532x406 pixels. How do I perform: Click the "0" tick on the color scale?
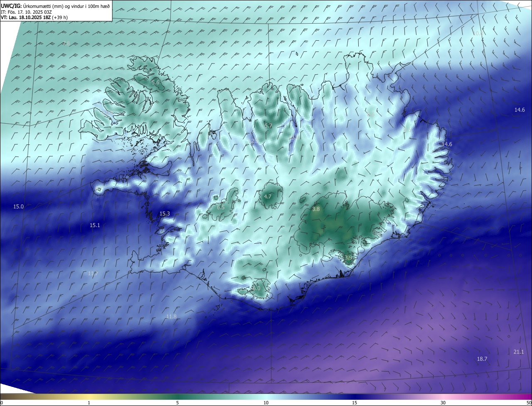(x=2, y=403)
